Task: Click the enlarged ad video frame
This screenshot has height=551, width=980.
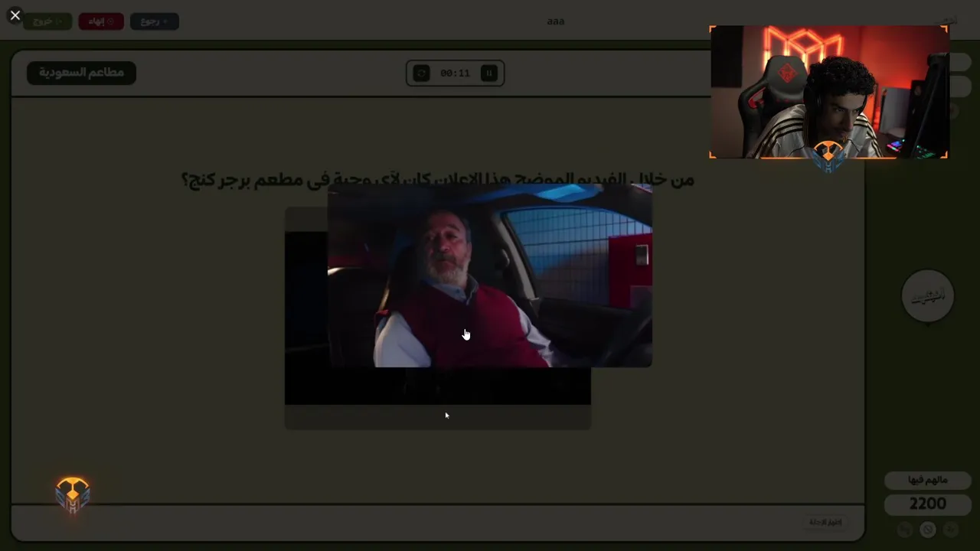Action: point(490,275)
